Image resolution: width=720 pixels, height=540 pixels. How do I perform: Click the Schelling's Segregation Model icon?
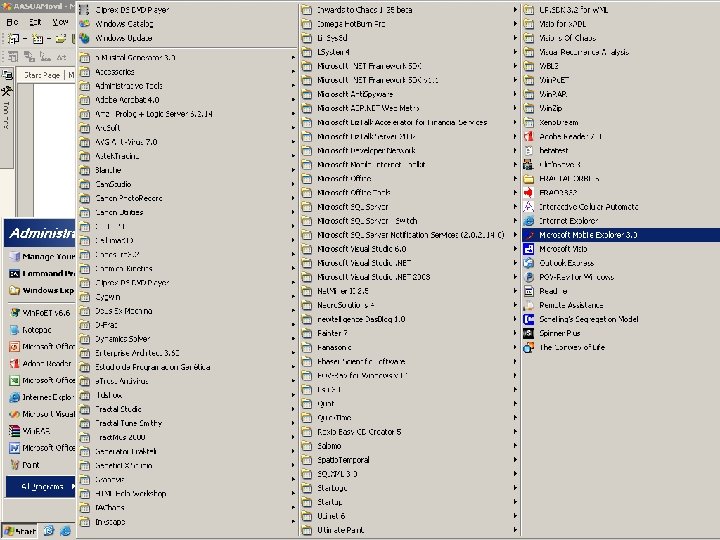pyautogui.click(x=529, y=319)
